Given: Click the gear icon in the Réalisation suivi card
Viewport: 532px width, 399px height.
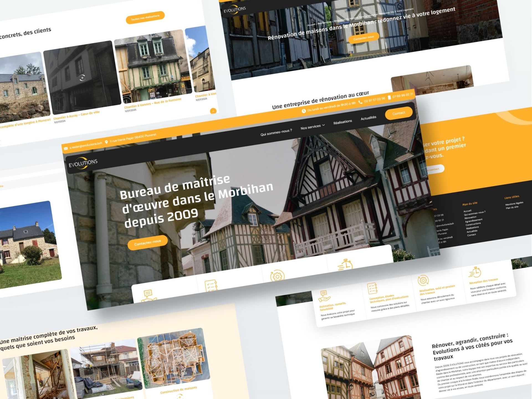Looking at the screenshot, I should pos(423,281).
